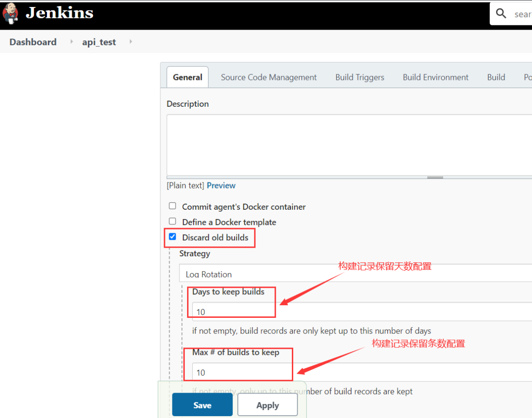Open the Strategy Log Rotation dropdown
This screenshot has height=418, width=532.
pyautogui.click(x=356, y=273)
